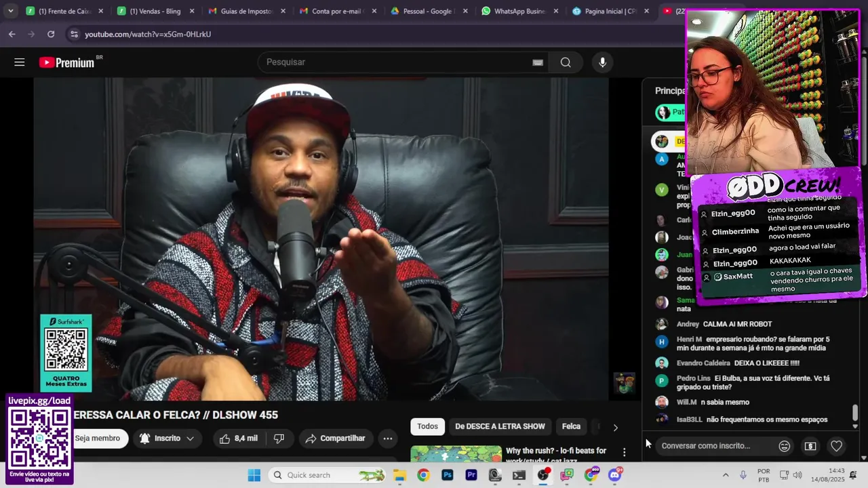Select the Todos filter chip

tap(427, 426)
